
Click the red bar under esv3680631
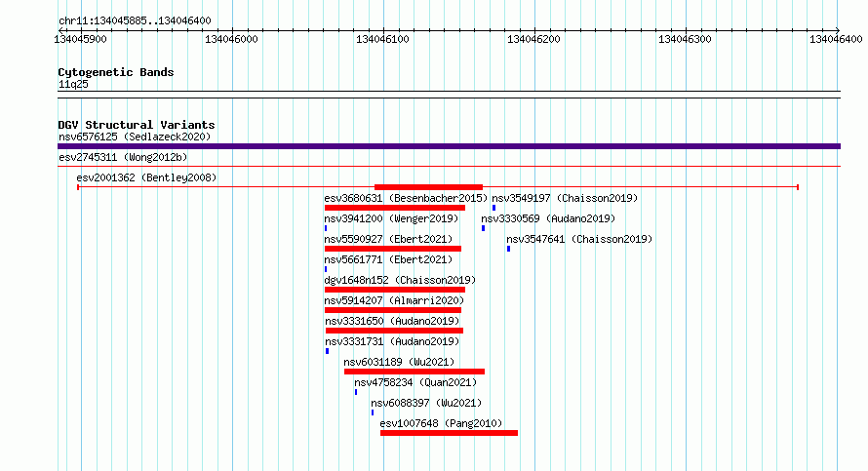pyautogui.click(x=395, y=208)
